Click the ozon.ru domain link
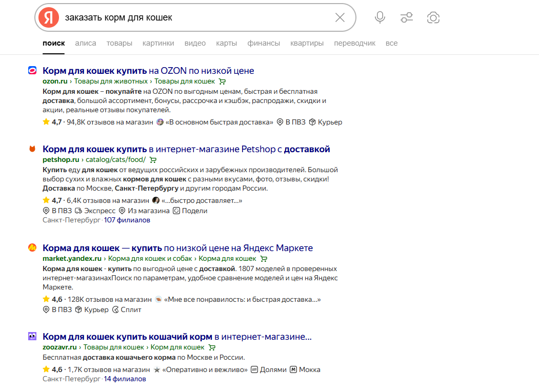Screen dimensions: 539x392 pos(55,81)
